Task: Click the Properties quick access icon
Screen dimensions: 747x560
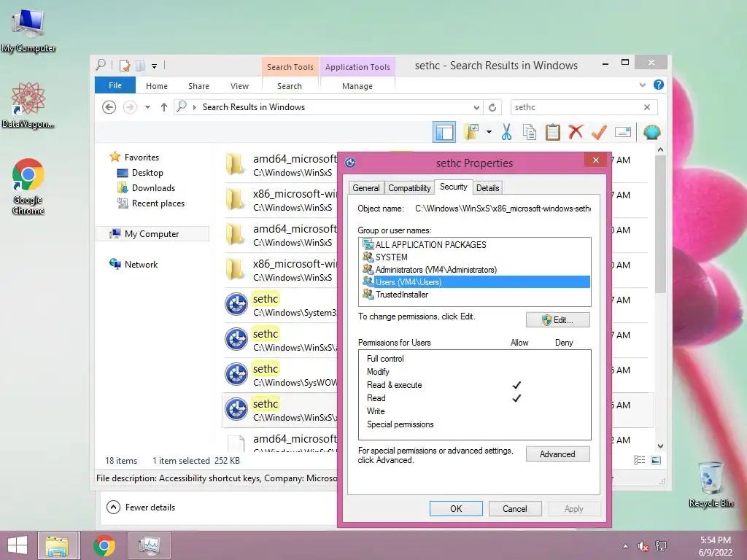Action: (x=125, y=65)
